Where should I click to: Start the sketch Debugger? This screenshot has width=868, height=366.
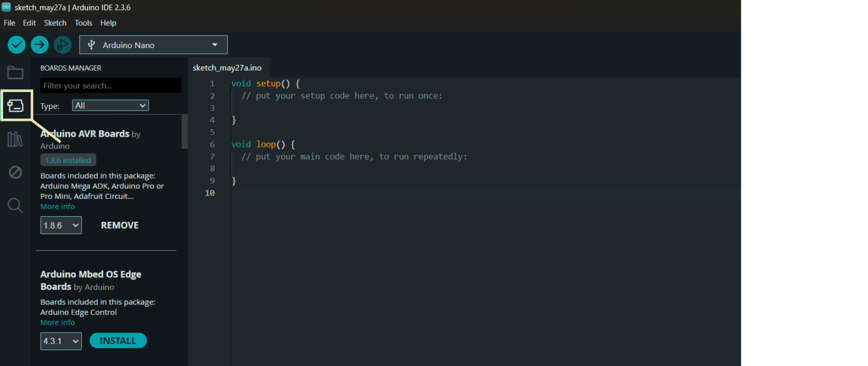click(x=62, y=45)
